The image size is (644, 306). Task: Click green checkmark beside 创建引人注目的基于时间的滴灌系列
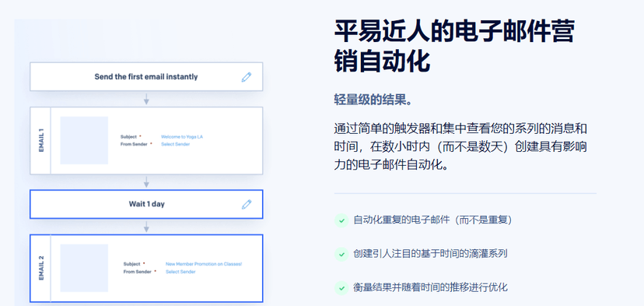(341, 254)
